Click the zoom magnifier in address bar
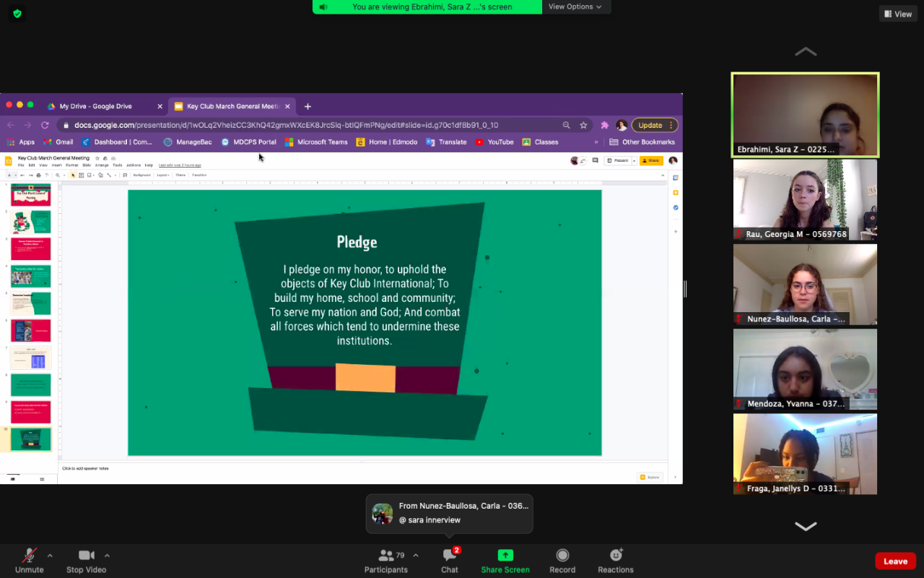Screen dimensions: 924x578 567,125
